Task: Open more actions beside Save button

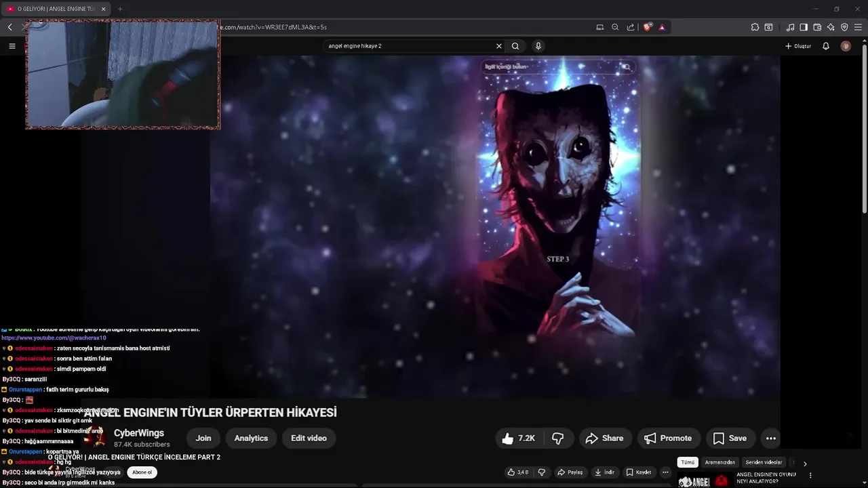Action: [771, 439]
